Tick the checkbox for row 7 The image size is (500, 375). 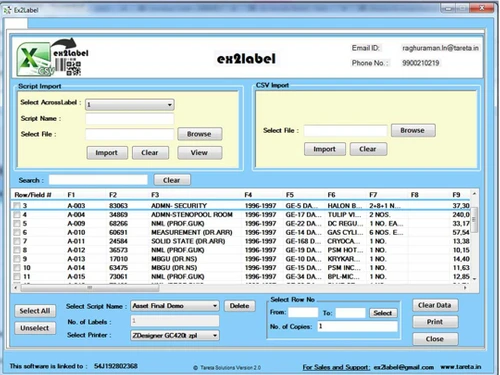click(x=17, y=241)
